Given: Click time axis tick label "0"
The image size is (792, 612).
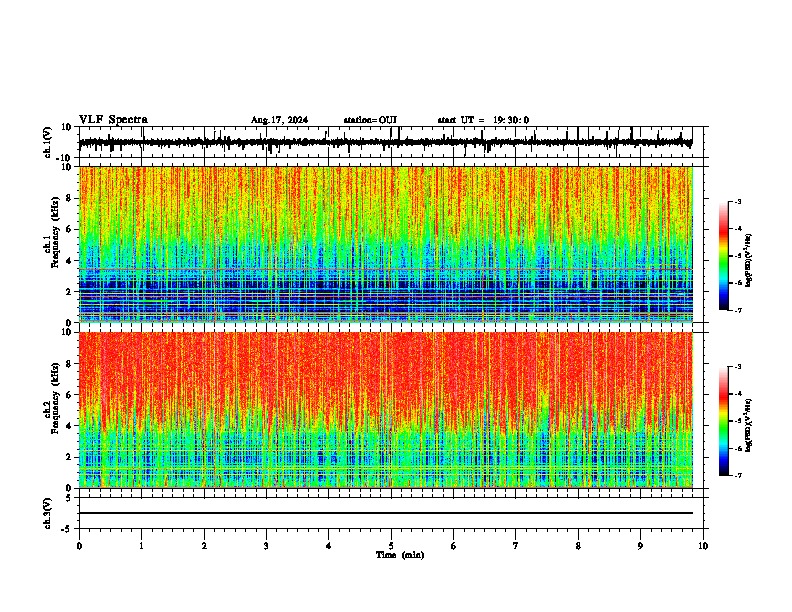Looking at the screenshot, I should pyautogui.click(x=79, y=546).
